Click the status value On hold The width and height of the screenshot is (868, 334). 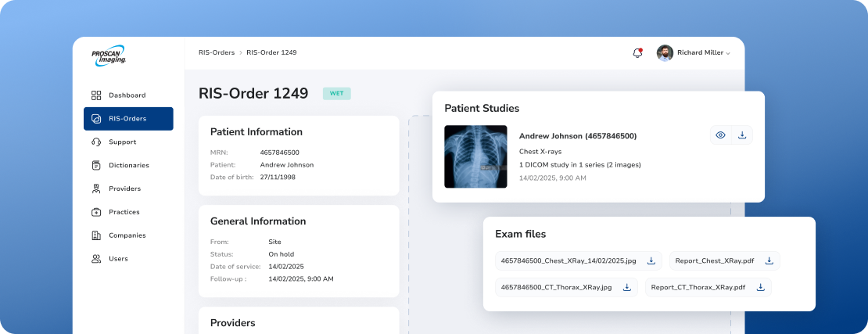(282, 254)
